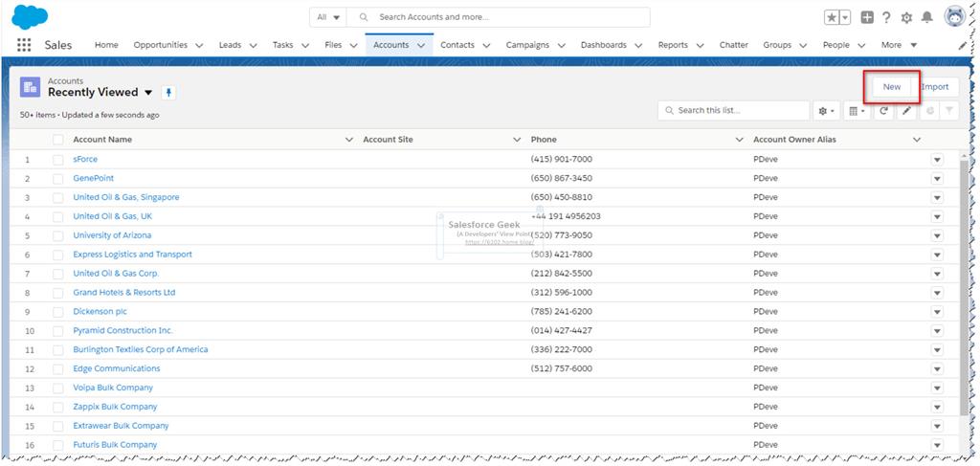
Task: Open Account Owner Alias column chevron
Action: (x=917, y=140)
